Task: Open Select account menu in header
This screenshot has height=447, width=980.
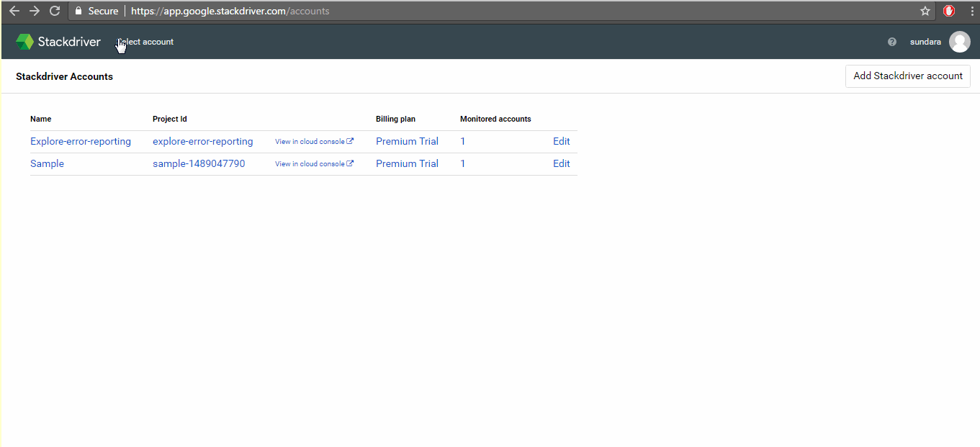Action: (x=145, y=42)
